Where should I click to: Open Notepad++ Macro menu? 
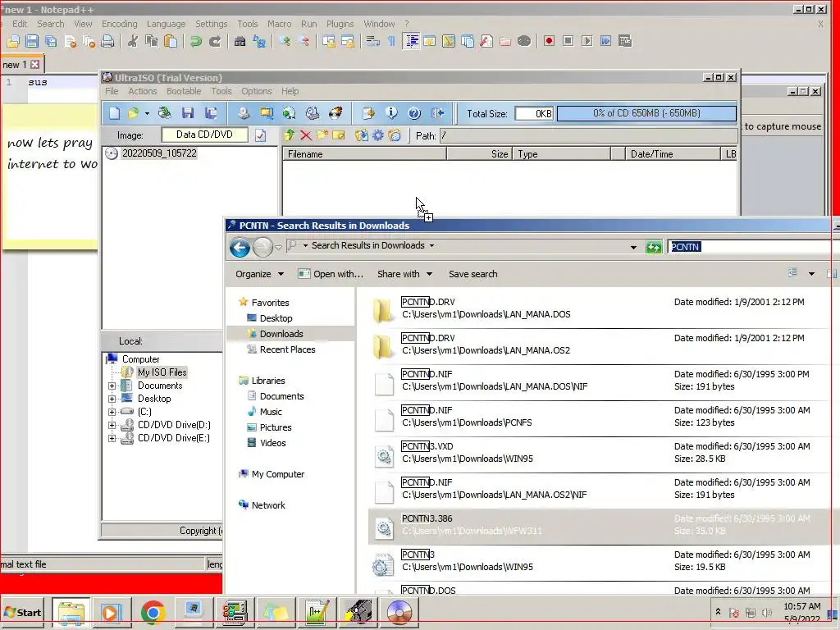tap(280, 24)
